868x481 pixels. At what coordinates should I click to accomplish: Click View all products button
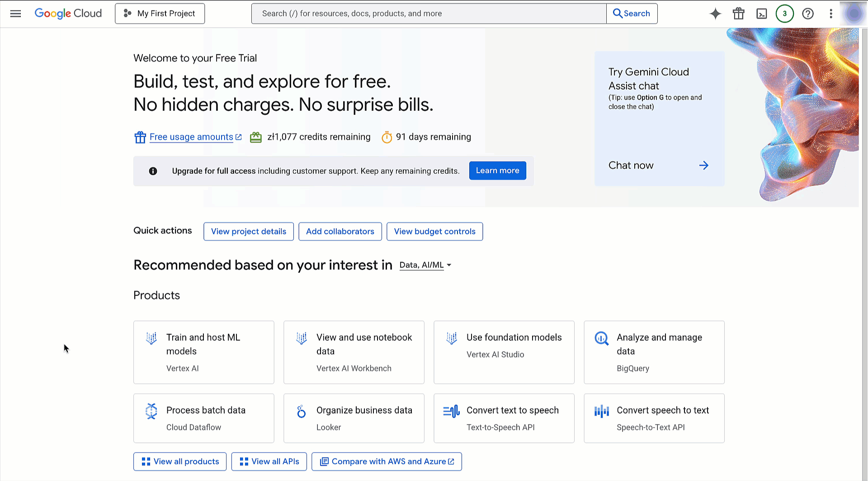coord(180,462)
